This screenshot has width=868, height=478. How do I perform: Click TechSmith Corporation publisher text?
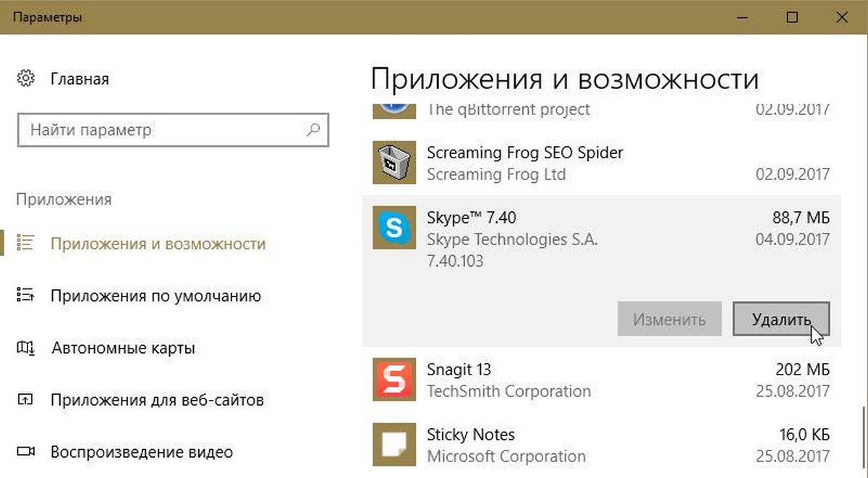509,391
